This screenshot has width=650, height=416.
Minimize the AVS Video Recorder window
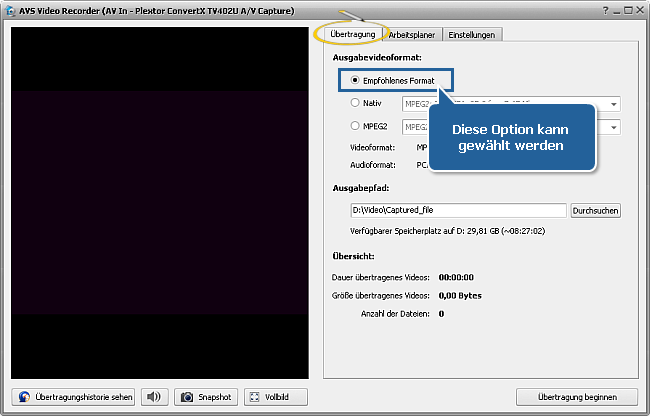point(617,12)
